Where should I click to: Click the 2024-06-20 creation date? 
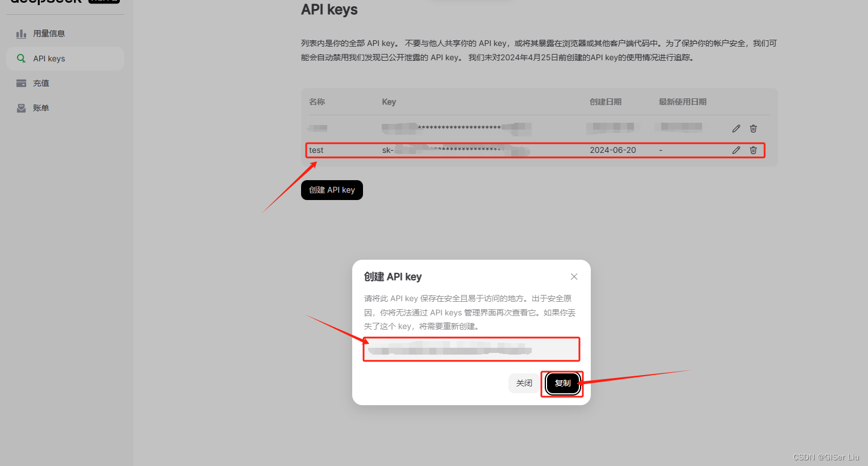pyautogui.click(x=612, y=150)
